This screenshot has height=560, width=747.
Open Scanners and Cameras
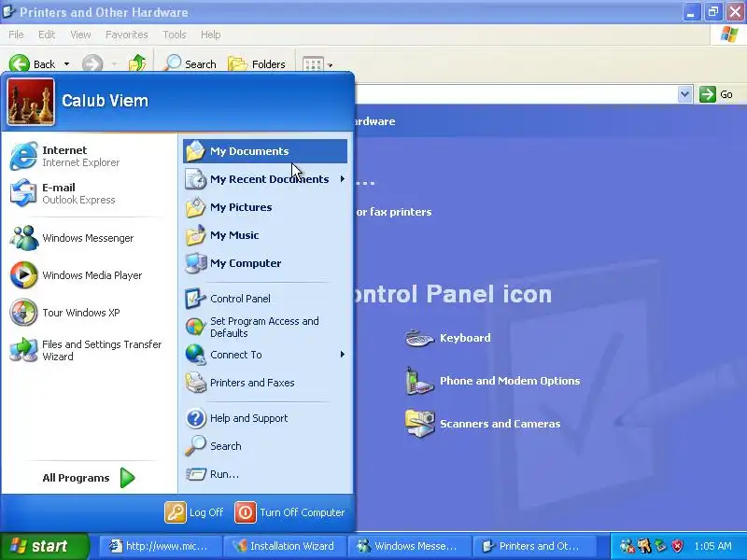pos(483,424)
